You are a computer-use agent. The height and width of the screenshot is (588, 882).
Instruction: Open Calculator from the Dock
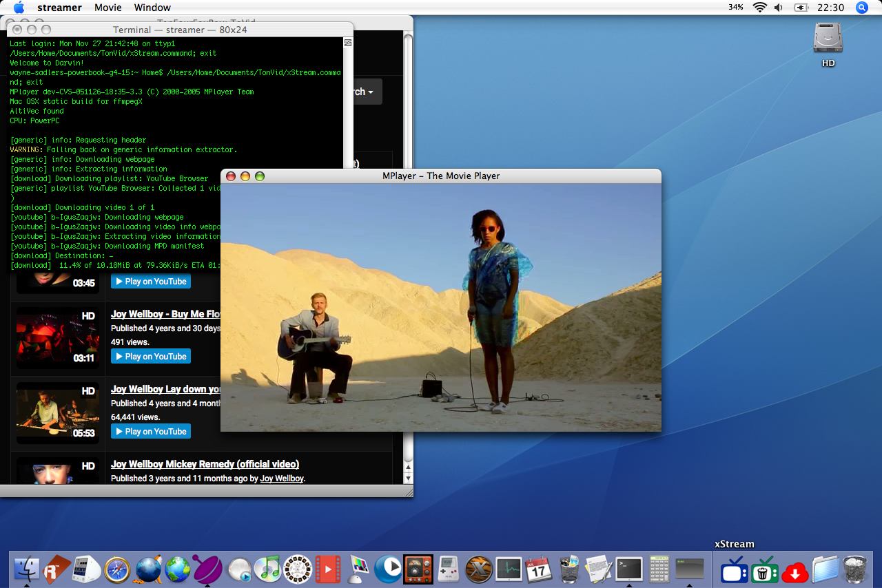[x=659, y=569]
